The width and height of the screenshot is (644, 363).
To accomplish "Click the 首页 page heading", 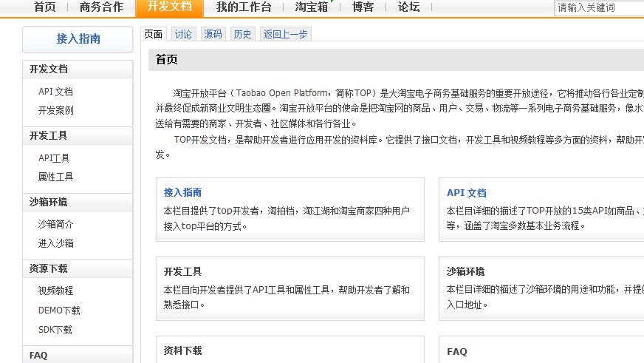I will 167,60.
